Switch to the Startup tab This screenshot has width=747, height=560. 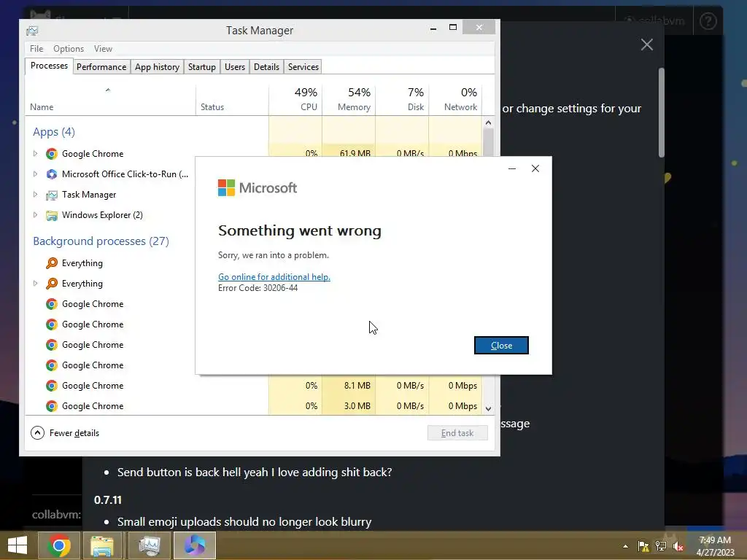point(202,67)
